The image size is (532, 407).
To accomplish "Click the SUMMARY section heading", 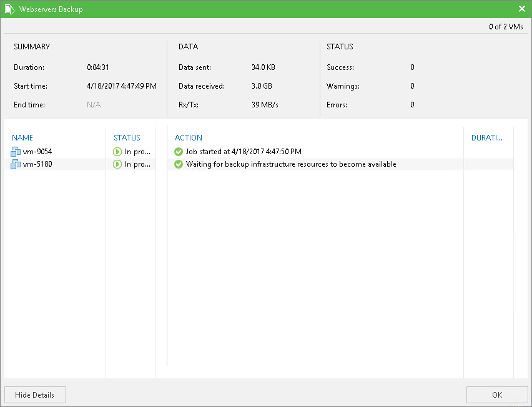I will (32, 46).
